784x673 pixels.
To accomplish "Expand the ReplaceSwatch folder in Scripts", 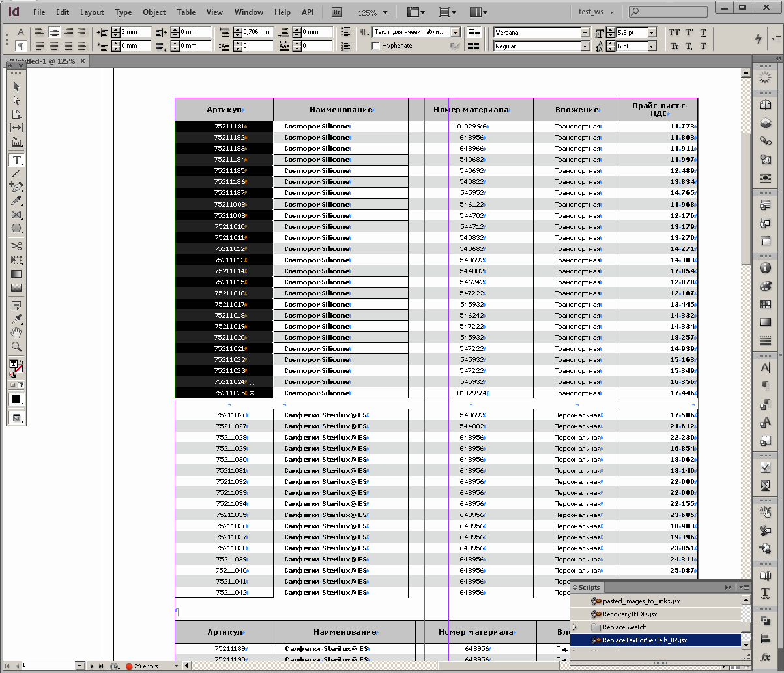I will click(574, 627).
